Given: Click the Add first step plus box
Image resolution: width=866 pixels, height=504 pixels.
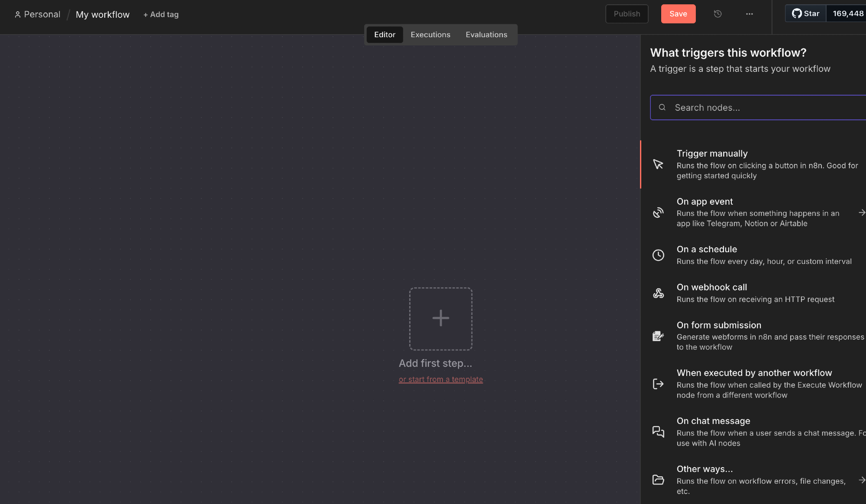Looking at the screenshot, I should 440,319.
